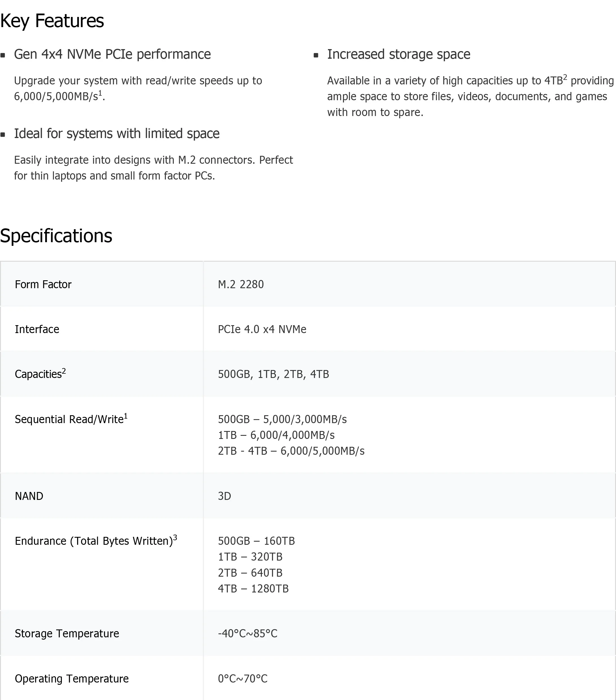Click the "PCIe 4.0 x4 NVMe" interface value

click(x=262, y=329)
